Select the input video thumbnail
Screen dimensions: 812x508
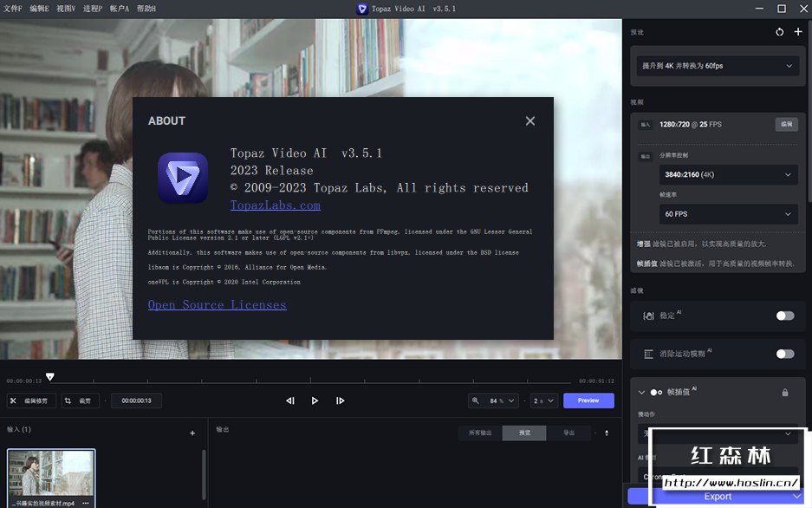click(51, 472)
